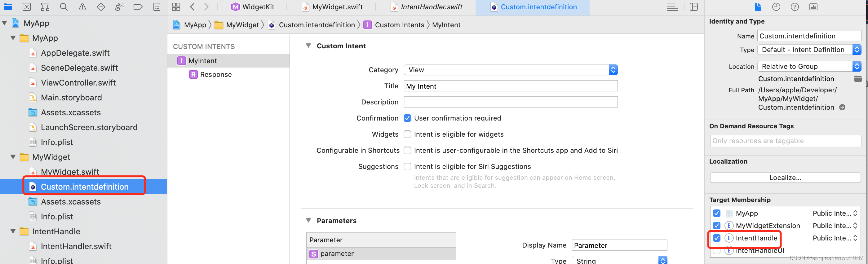This screenshot has height=264, width=868.
Task: Open the Category dropdown showing View
Action: 511,70
